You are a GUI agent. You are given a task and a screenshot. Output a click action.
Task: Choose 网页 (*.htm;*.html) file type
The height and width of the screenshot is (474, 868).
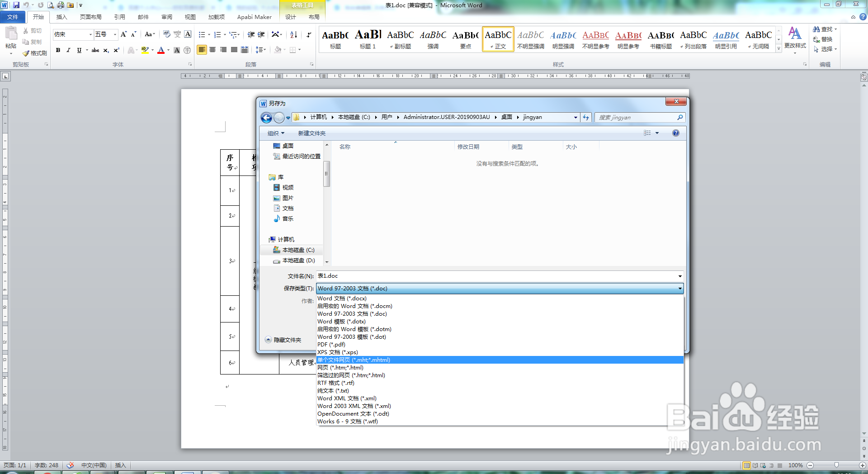pos(500,368)
